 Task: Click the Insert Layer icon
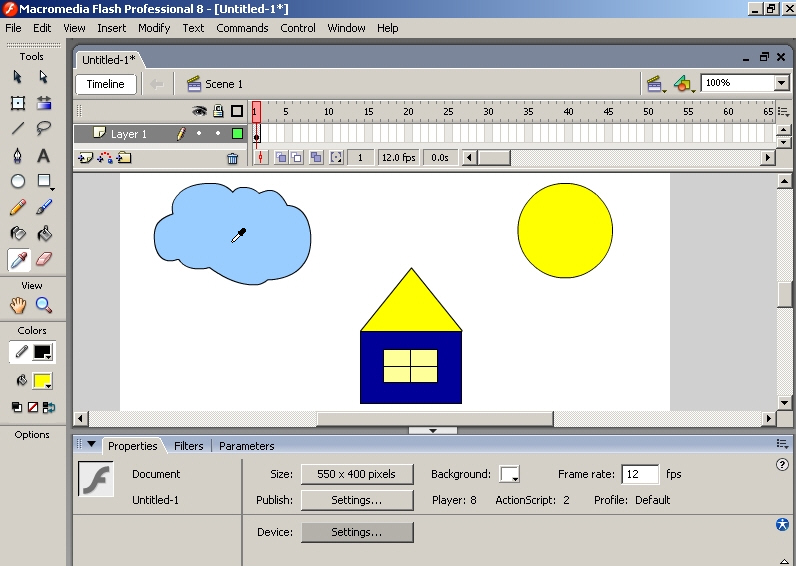85,158
